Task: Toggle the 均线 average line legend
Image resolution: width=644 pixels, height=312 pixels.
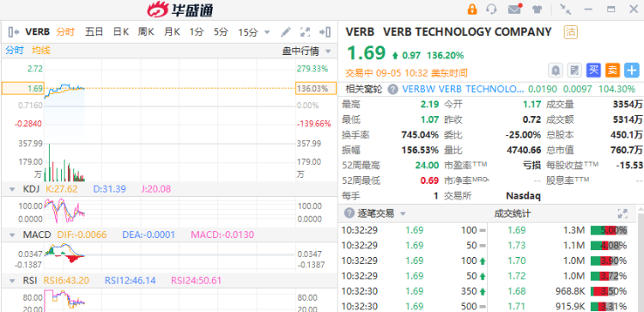Action: 41,51
